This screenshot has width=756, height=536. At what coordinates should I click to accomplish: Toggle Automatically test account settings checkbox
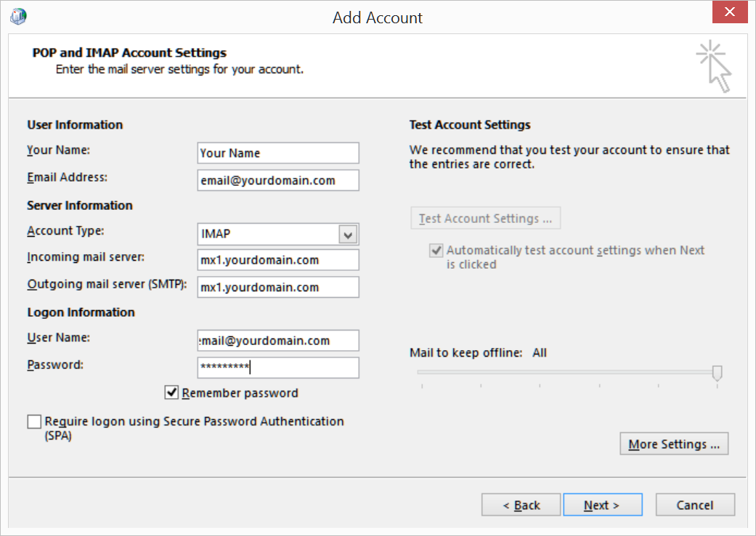tap(436, 251)
